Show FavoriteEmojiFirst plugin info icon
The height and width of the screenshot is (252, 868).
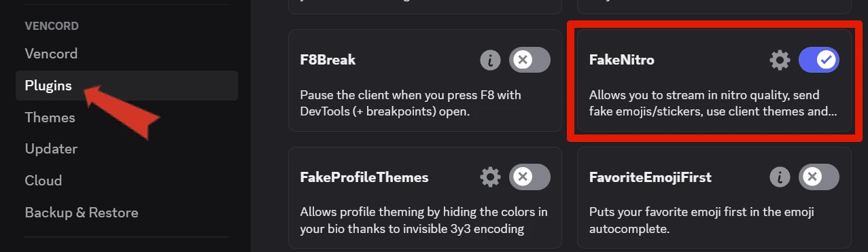tap(780, 177)
